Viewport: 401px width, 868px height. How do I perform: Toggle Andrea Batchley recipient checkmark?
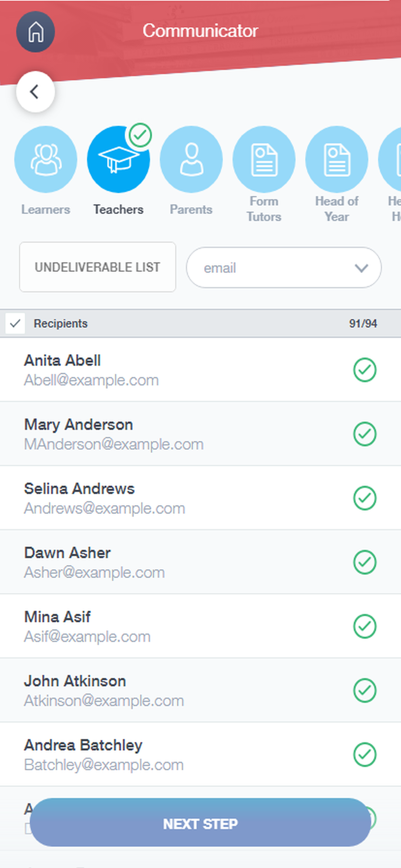click(x=365, y=754)
